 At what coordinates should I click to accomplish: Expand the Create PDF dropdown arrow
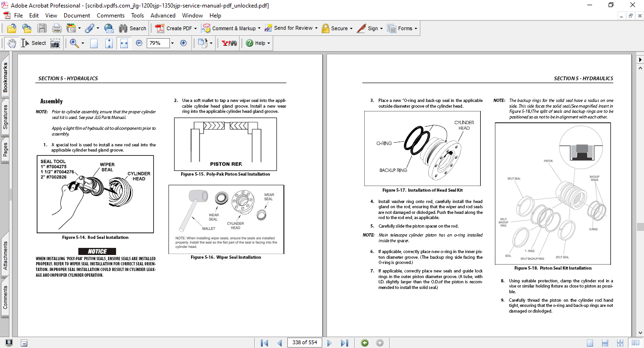point(195,28)
